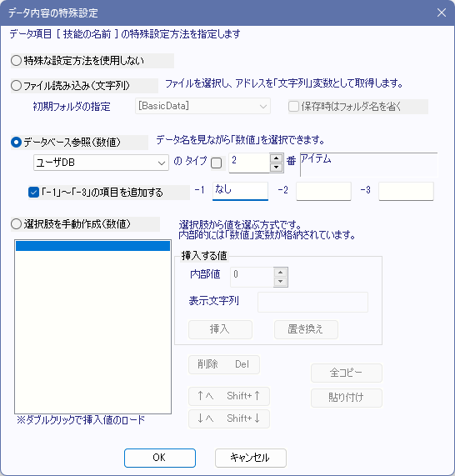
Task: Click OK to confirm settings
Action: coord(160,458)
